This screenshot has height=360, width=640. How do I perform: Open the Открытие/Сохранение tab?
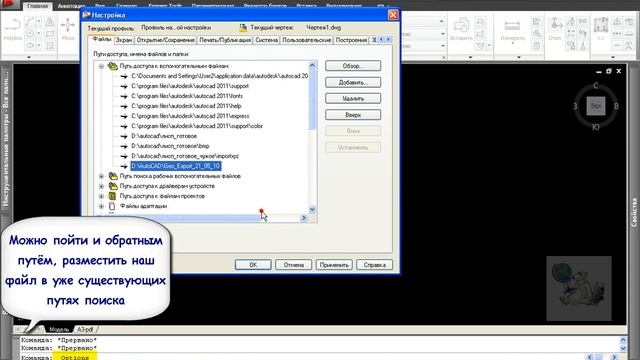[x=165, y=40]
